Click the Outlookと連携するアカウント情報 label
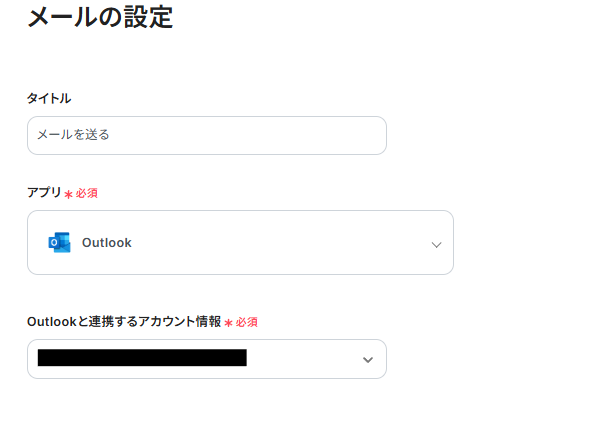The height and width of the screenshot is (421, 600). click(124, 322)
